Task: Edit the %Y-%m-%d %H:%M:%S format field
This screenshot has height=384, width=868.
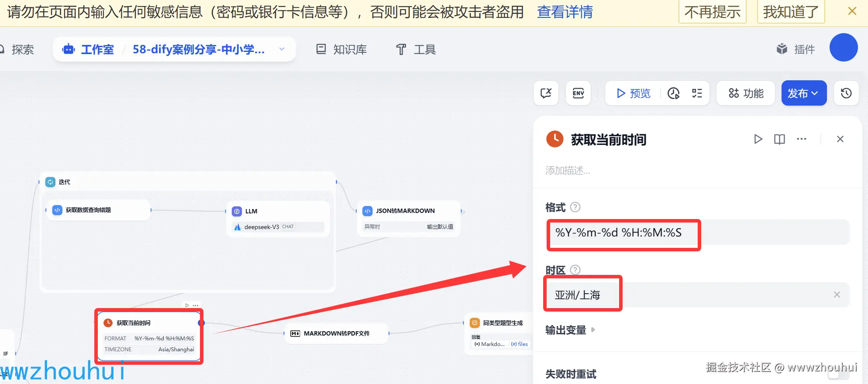Action: tap(698, 233)
